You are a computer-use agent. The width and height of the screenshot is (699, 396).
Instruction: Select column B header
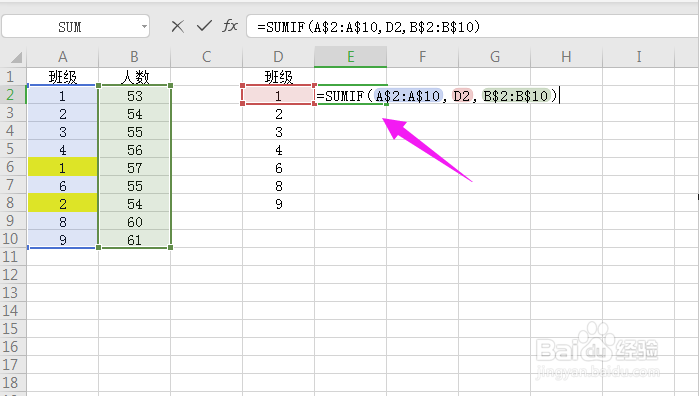(x=135, y=57)
